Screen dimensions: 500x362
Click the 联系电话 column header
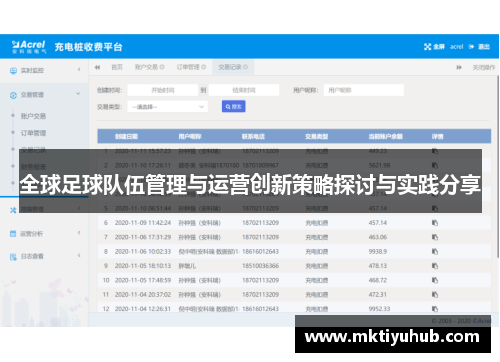pyautogui.click(x=253, y=136)
